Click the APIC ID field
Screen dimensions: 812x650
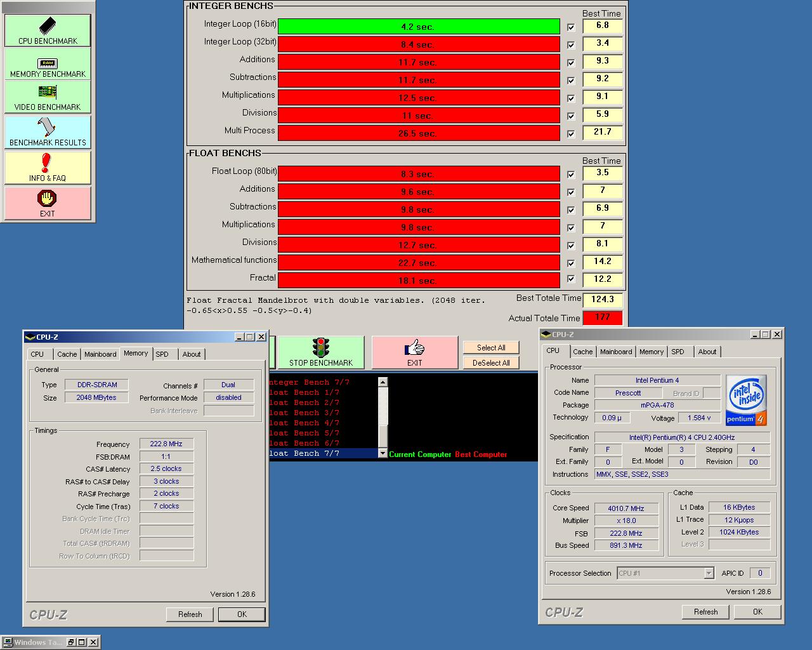coord(760,573)
